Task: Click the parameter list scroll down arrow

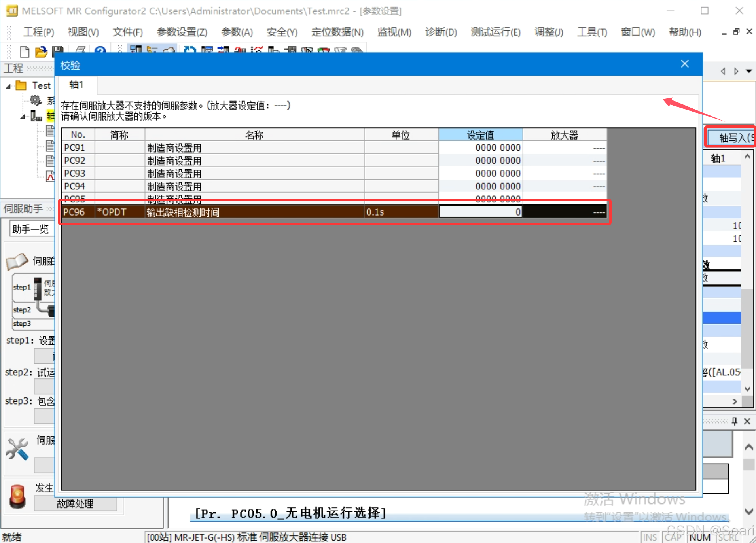Action: pyautogui.click(x=747, y=388)
